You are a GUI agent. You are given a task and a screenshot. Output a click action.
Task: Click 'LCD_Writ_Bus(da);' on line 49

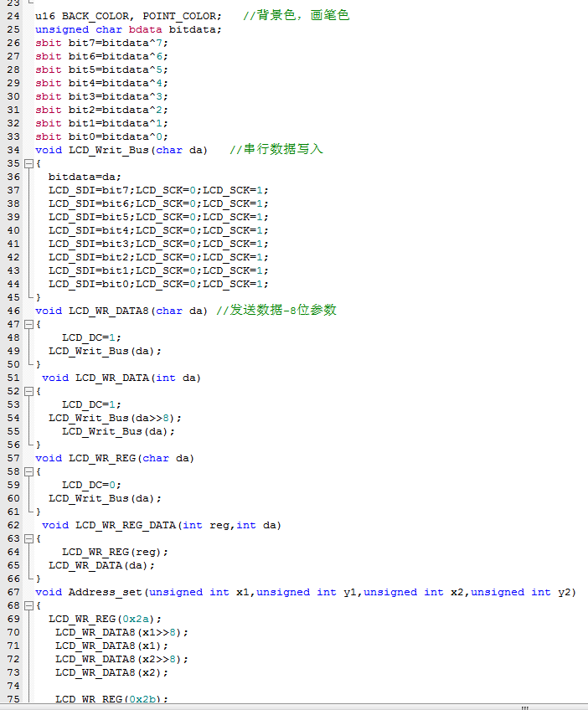(105, 351)
